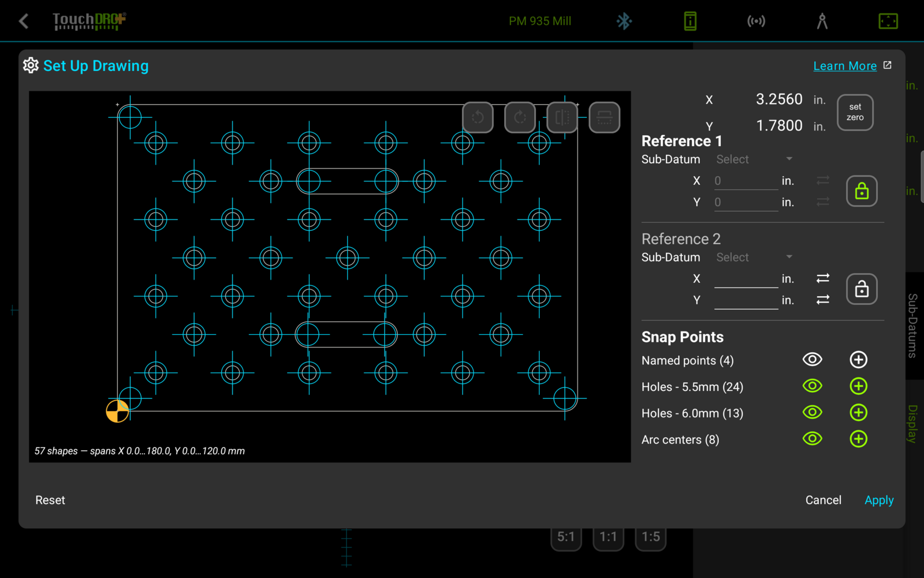Rotate drawing counter-clockwise icon

point(478,118)
